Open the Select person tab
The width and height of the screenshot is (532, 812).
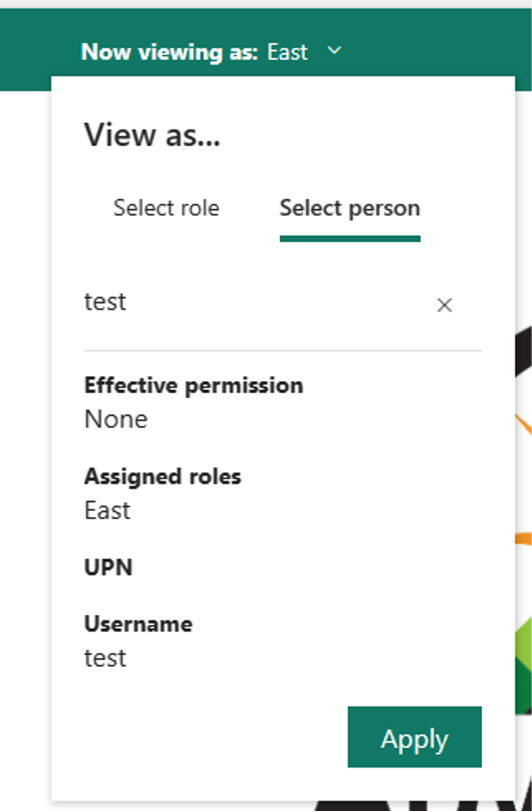pos(350,208)
